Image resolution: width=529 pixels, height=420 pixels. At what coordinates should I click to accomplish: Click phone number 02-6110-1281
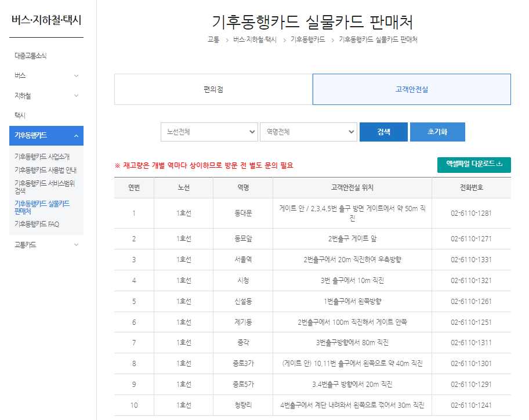472,213
